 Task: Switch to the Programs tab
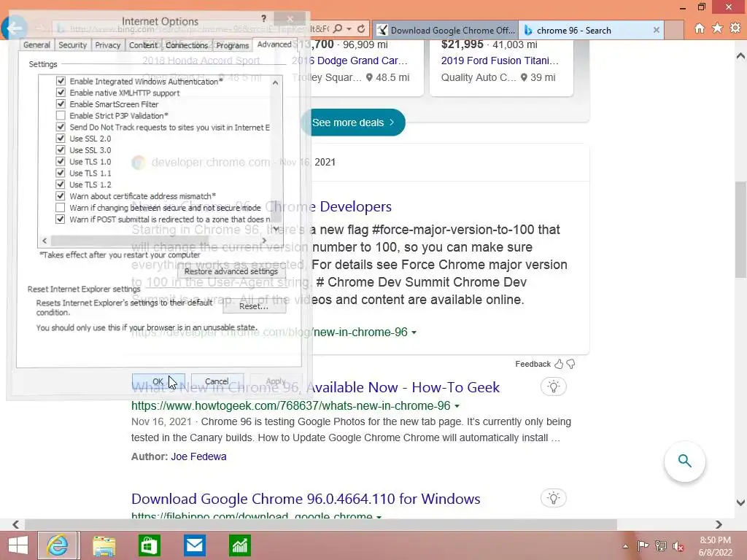[x=233, y=44]
